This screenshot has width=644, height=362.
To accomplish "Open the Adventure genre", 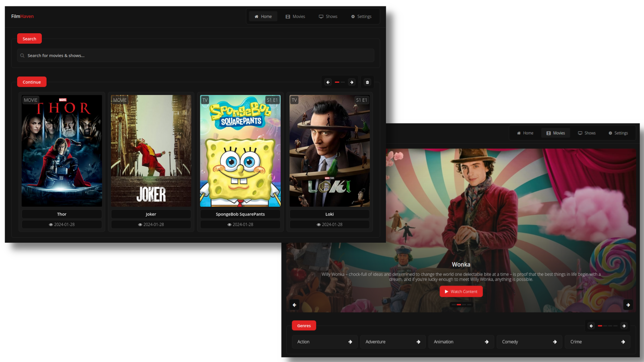I will click(393, 342).
